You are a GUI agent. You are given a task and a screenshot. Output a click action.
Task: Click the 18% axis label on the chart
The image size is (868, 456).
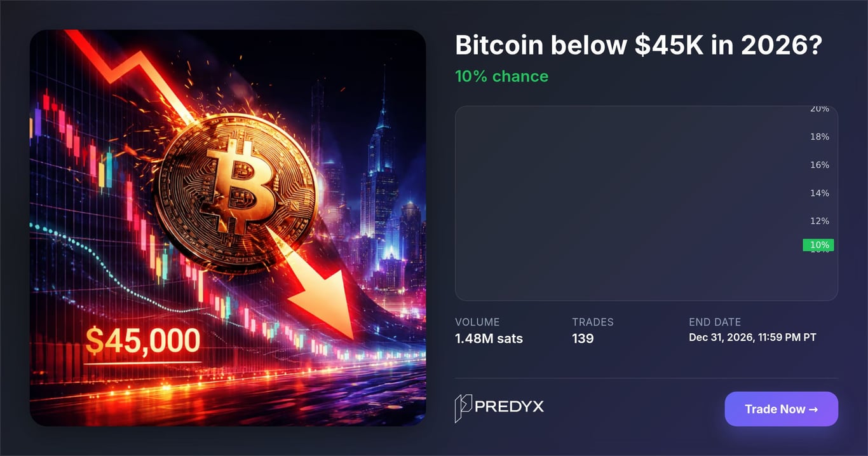tap(819, 137)
